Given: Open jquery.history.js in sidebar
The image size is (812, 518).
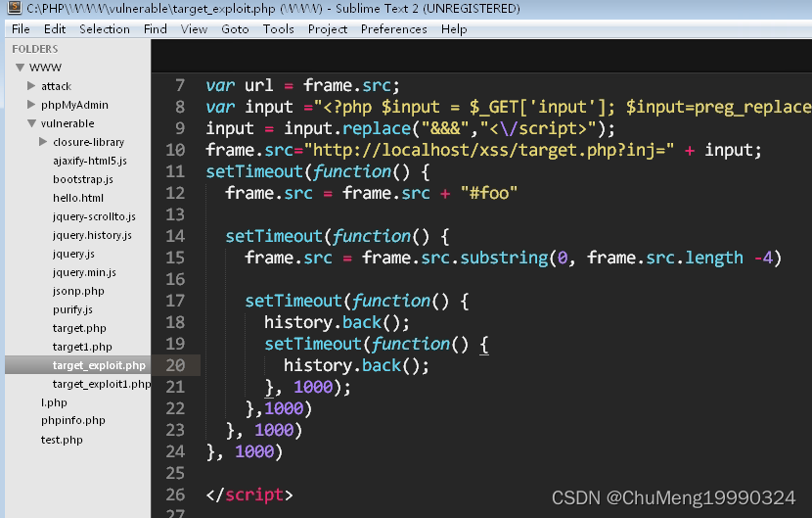Looking at the screenshot, I should click(x=92, y=235).
